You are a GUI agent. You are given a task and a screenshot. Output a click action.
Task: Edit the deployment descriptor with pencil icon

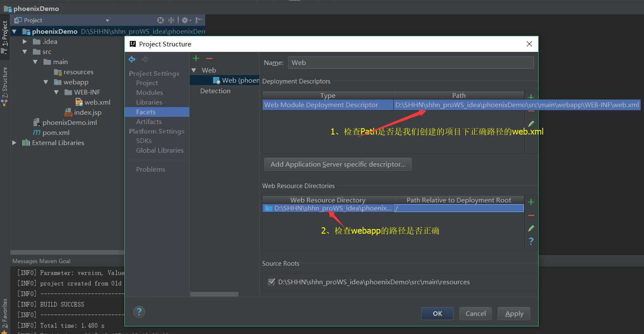pyautogui.click(x=531, y=124)
